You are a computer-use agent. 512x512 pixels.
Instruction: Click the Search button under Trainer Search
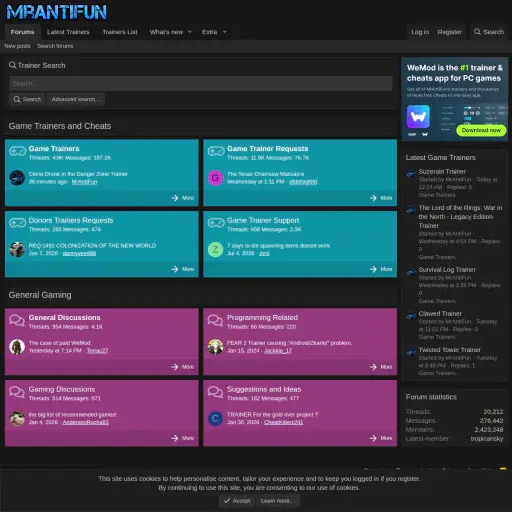[27, 99]
